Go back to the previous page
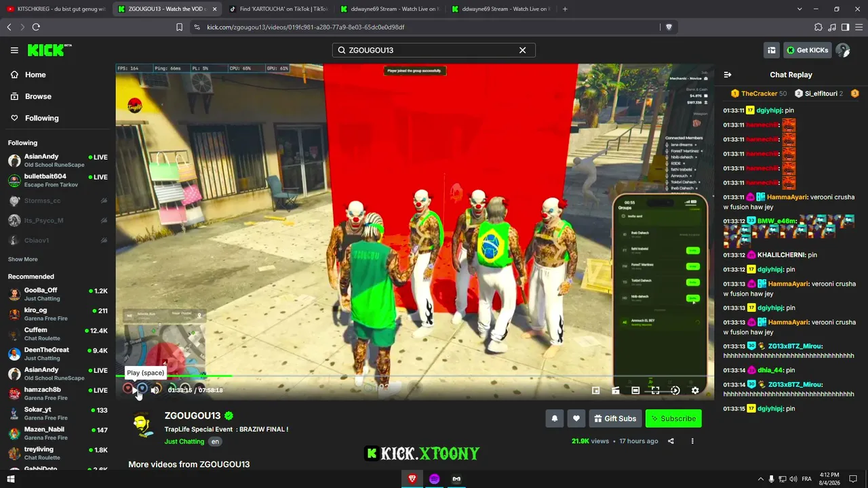Viewport: 868px width, 488px height. click(x=9, y=27)
